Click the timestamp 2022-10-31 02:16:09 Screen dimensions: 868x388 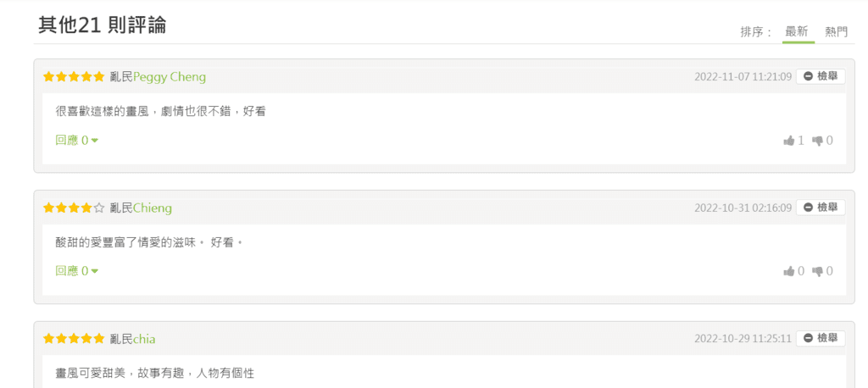[x=743, y=208]
